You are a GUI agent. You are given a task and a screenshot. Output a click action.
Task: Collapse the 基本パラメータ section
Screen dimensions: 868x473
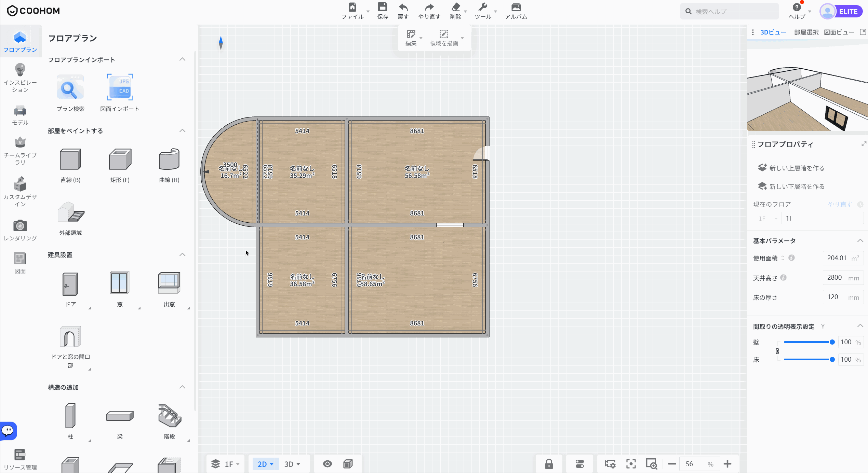point(860,241)
